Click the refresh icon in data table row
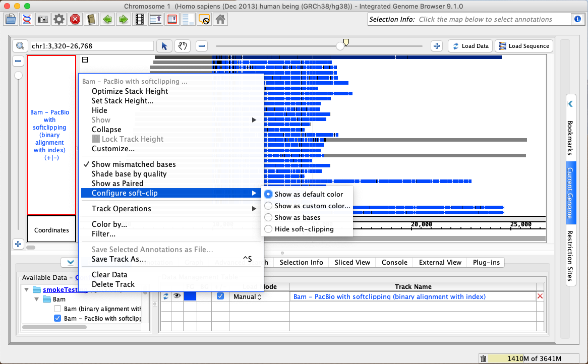 [x=166, y=296]
